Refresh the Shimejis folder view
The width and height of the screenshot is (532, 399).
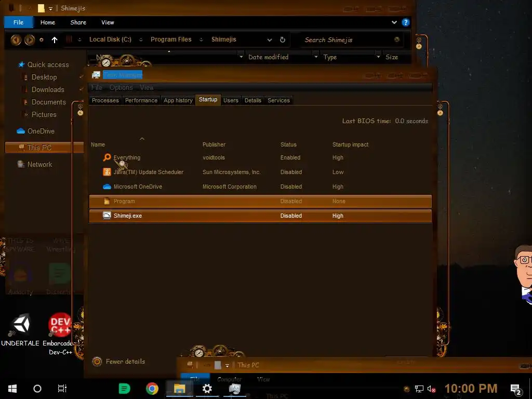point(282,39)
